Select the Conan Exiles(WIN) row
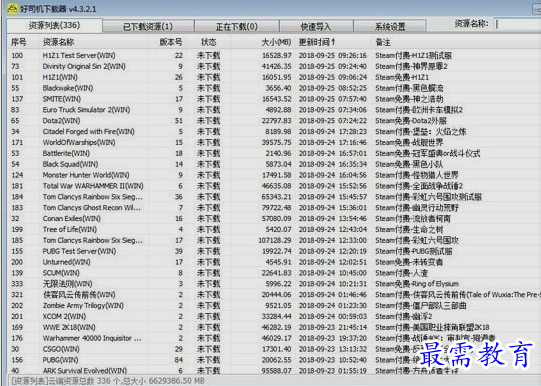 (x=274, y=218)
